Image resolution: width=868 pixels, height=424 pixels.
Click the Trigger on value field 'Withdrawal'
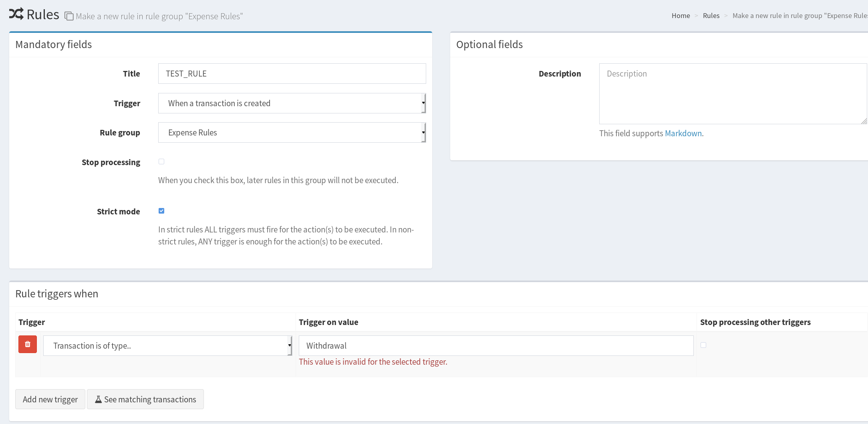point(496,345)
